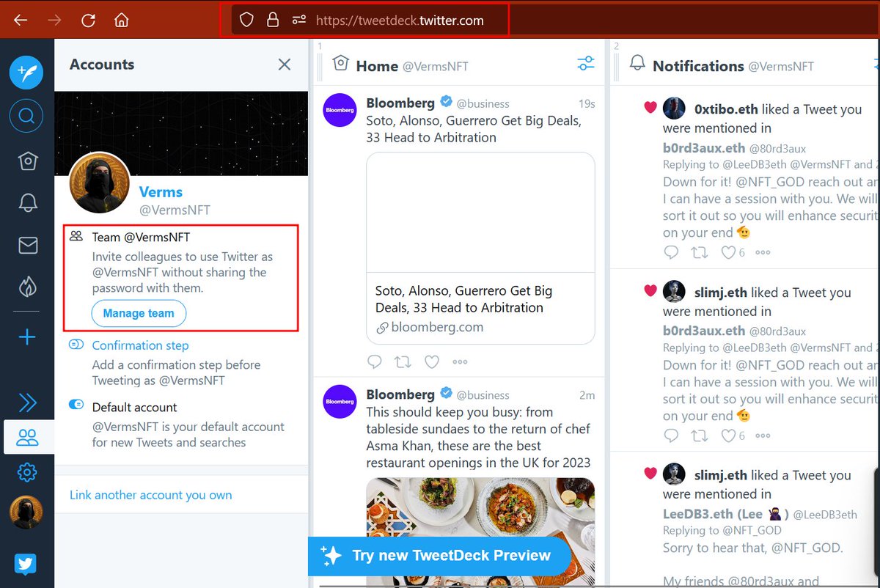Screen dimensions: 880x588
Task: Open the trending flame icon in sidebar
Action: (27, 288)
